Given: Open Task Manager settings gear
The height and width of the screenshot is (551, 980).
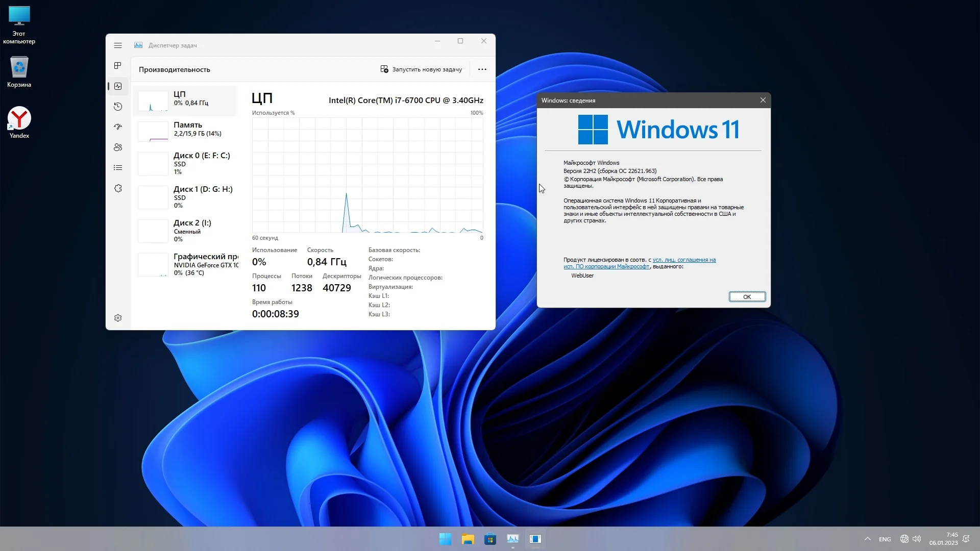Looking at the screenshot, I should click(118, 318).
